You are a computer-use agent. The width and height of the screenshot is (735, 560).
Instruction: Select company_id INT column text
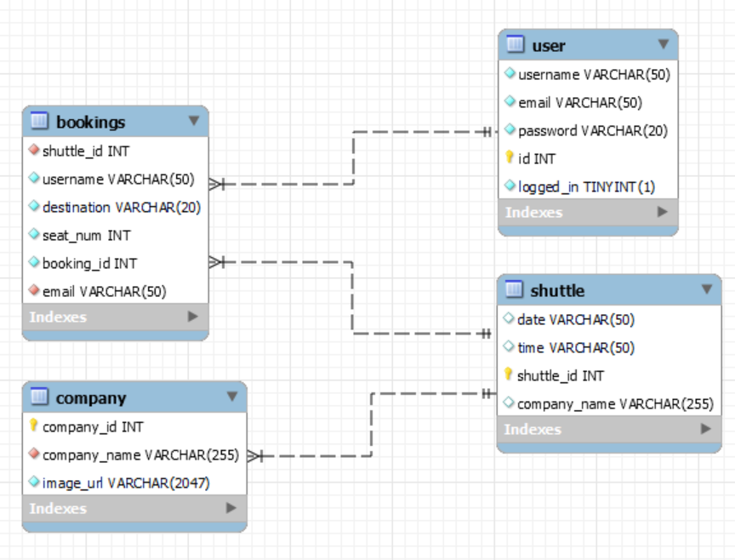pos(93,427)
